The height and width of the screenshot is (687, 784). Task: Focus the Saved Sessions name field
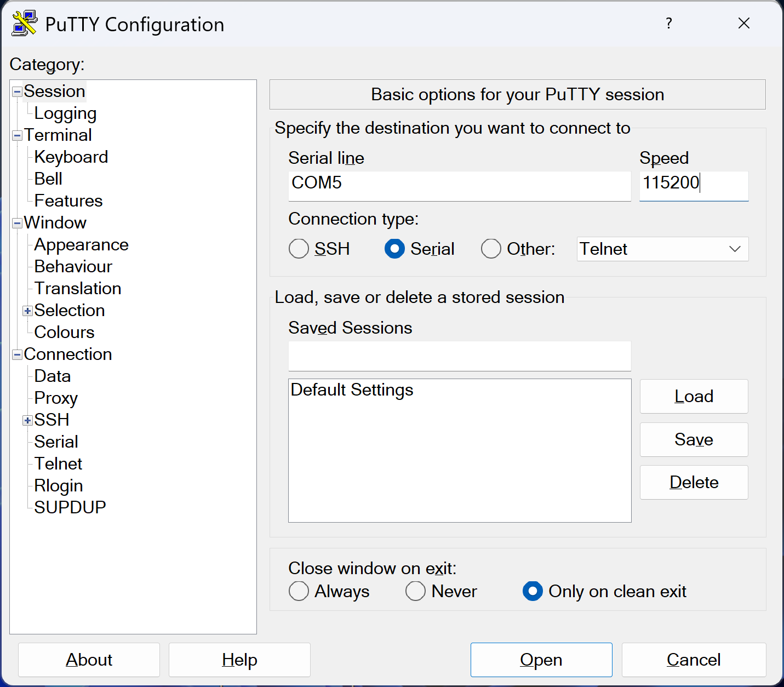[459, 356]
